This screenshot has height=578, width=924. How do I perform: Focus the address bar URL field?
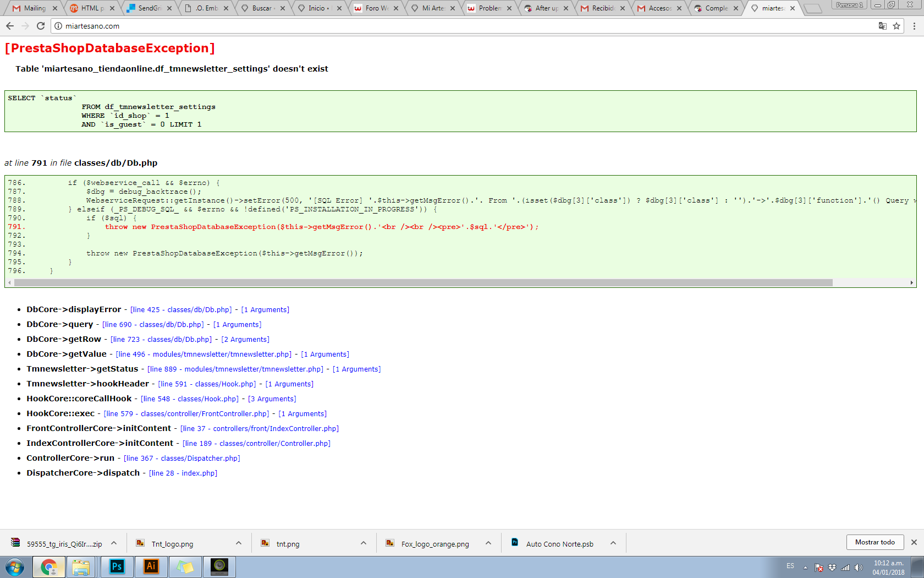click(468, 26)
